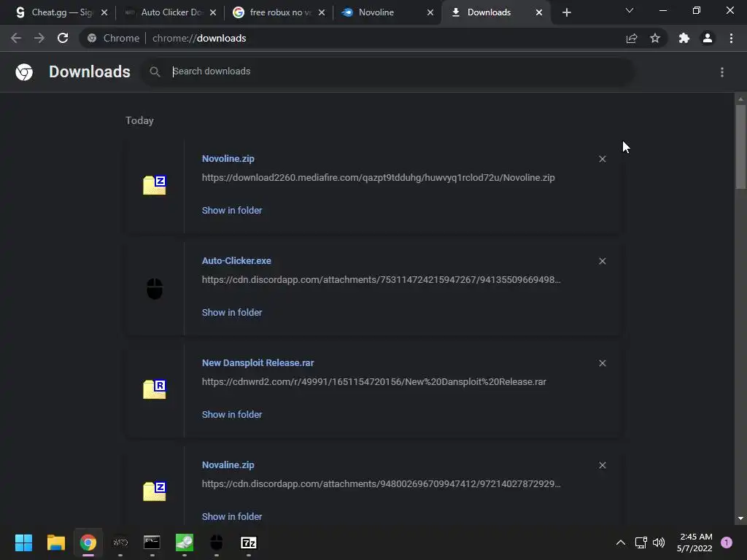Click the search magnifier icon
The image size is (747, 560).
155,71
